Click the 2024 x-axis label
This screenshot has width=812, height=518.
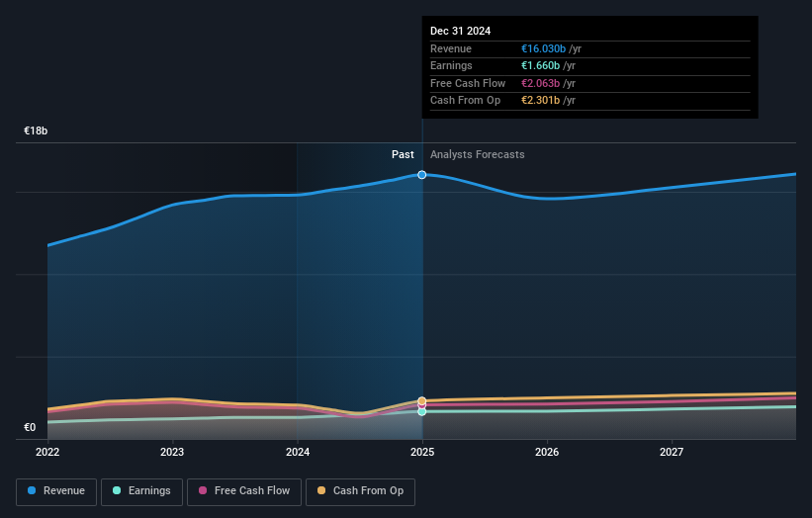[x=298, y=452]
